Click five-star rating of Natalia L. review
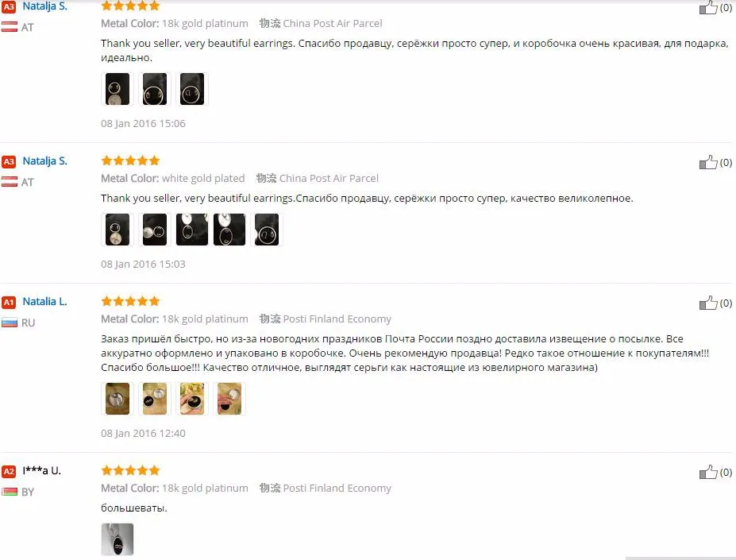Image resolution: width=736 pixels, height=560 pixels. (130, 301)
